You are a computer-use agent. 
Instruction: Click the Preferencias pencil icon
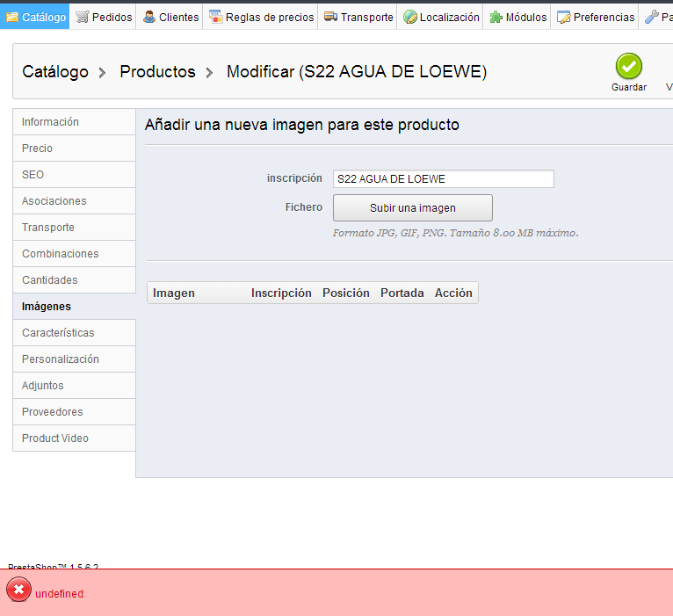563,17
